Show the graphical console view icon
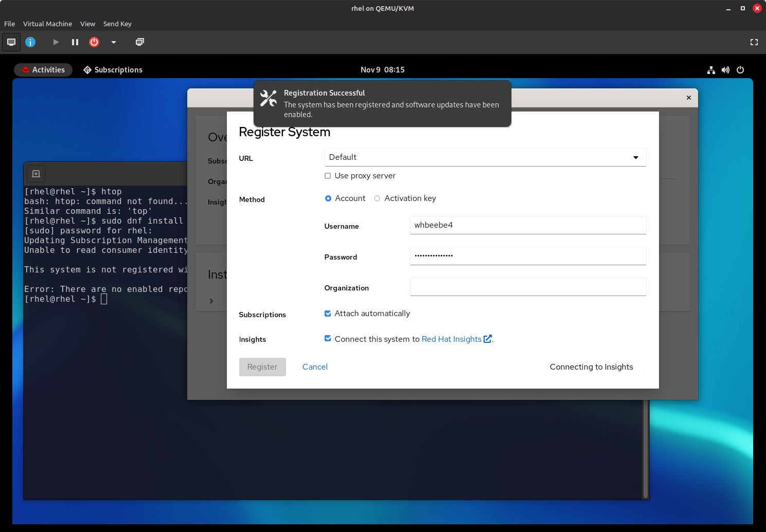The width and height of the screenshot is (766, 532). tap(11, 42)
